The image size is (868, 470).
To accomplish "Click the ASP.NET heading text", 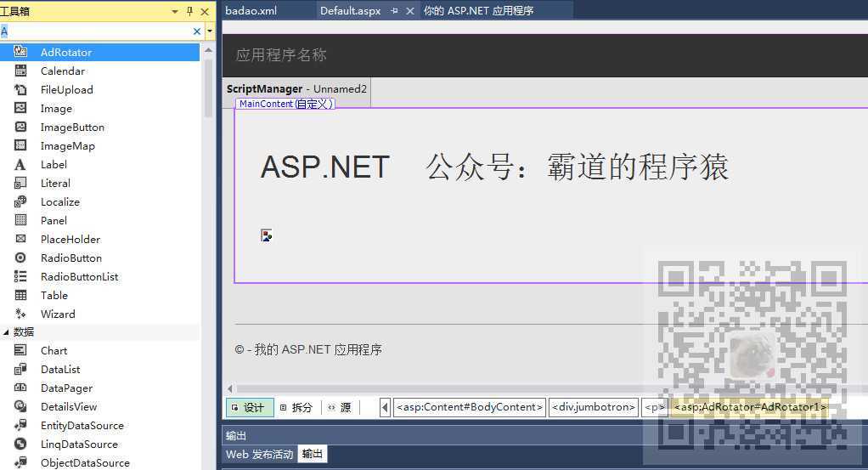I will click(x=325, y=167).
